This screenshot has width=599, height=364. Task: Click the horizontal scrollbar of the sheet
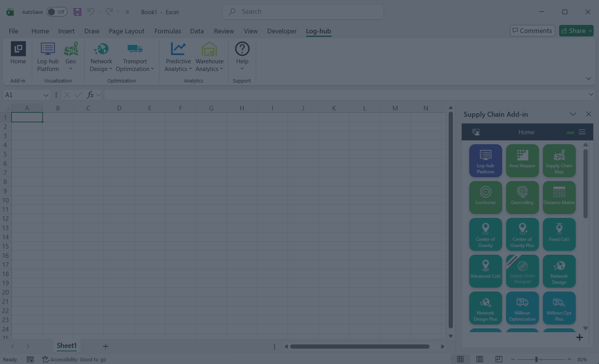pyautogui.click(x=360, y=346)
